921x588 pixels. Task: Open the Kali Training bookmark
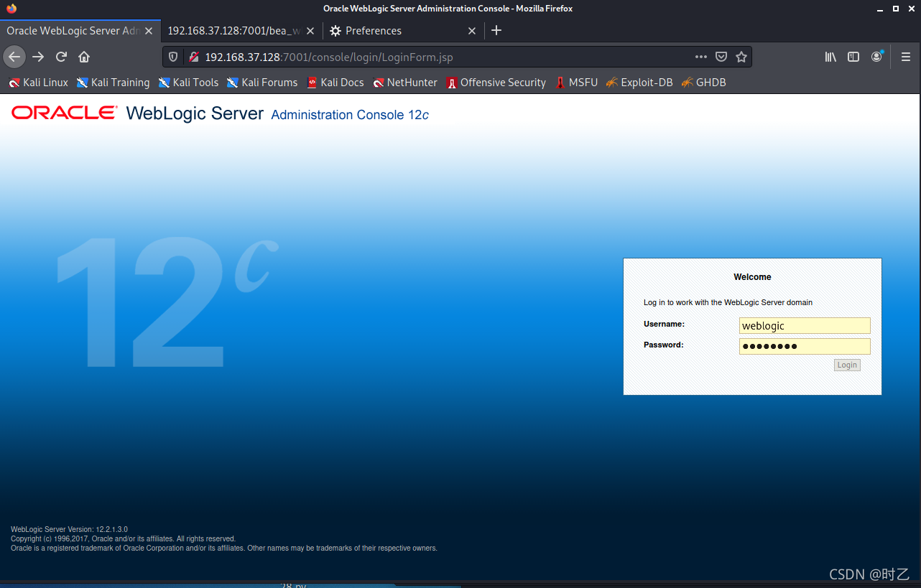pos(113,83)
